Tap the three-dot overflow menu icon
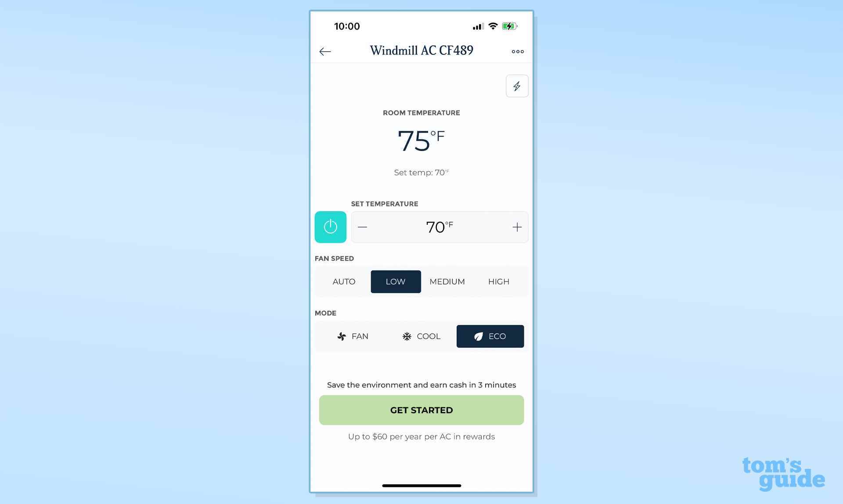Screen dimensions: 843x504 pyautogui.click(x=517, y=51)
